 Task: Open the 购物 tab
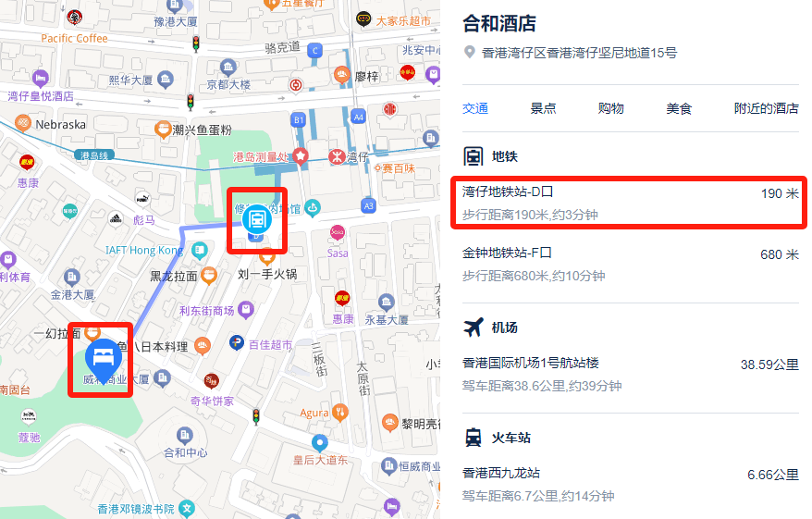tap(610, 108)
